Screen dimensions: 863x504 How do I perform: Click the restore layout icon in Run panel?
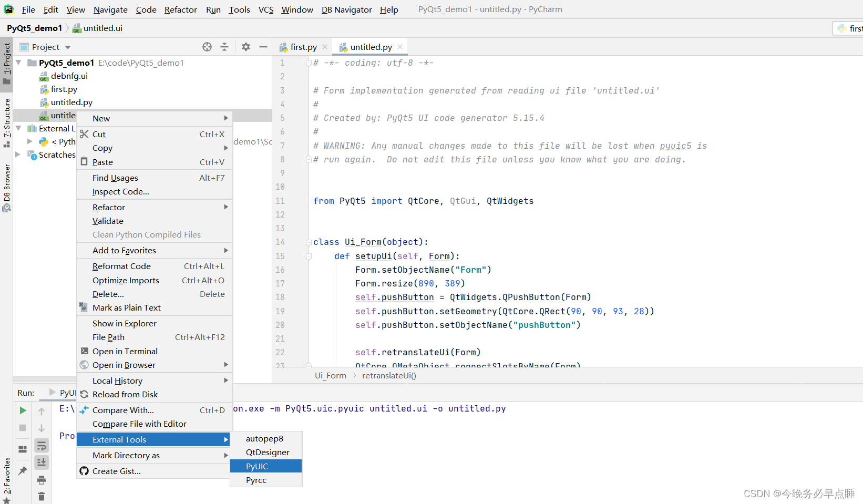point(23,449)
